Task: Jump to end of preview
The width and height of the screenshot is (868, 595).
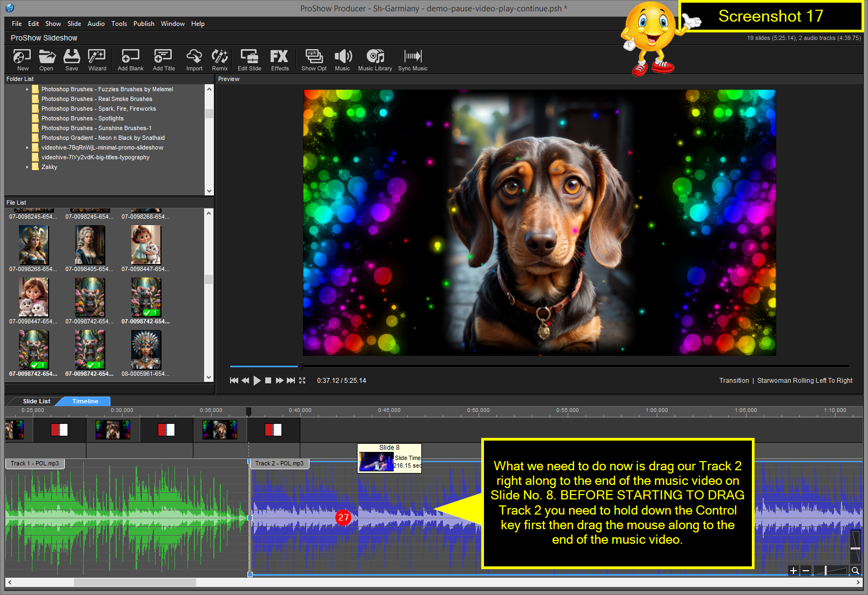Action: 291,381
